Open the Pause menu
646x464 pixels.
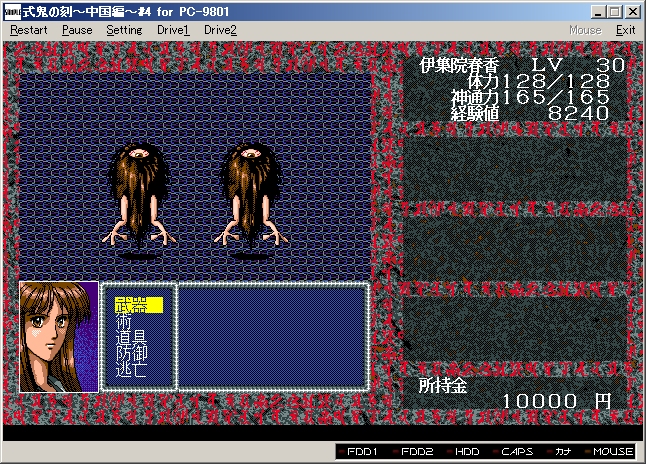click(x=77, y=30)
